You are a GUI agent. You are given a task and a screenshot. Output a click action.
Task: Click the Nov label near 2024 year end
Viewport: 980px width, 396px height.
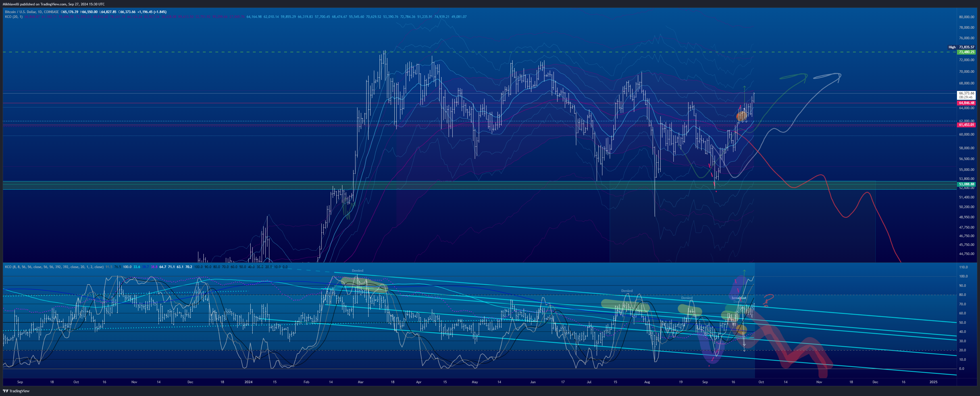point(819,382)
